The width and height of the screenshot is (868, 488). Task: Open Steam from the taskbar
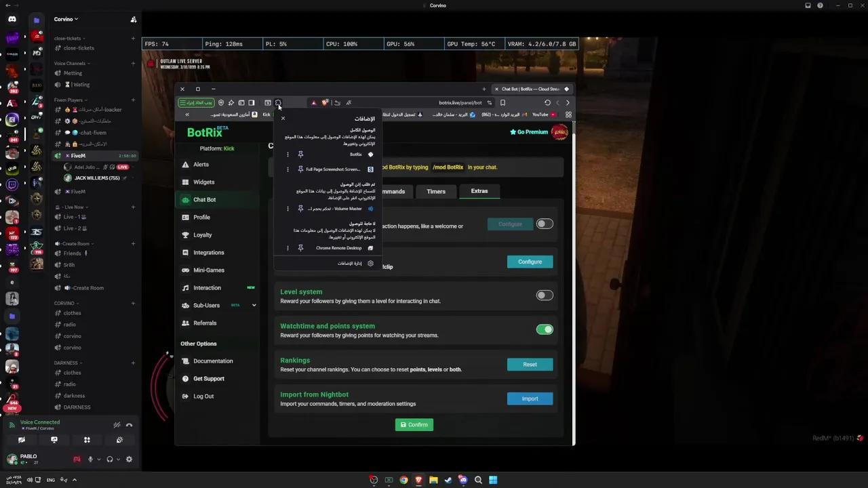[x=448, y=480]
